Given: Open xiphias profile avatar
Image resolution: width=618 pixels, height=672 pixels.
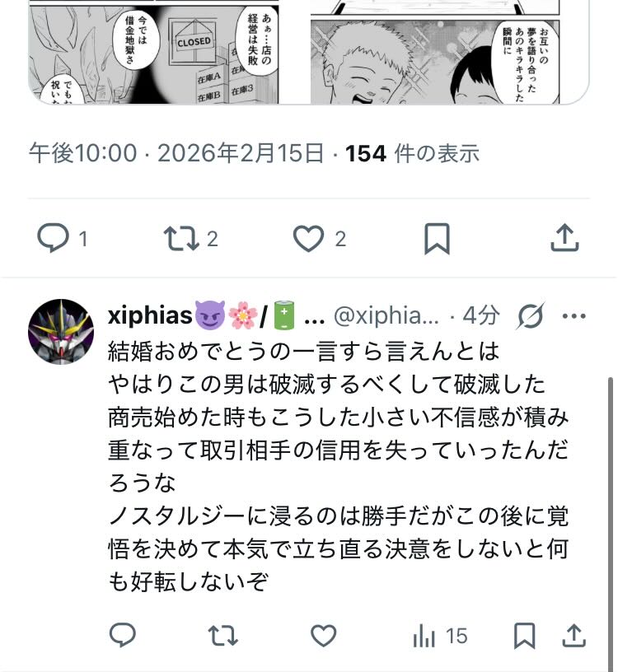Looking at the screenshot, I should point(61,331).
